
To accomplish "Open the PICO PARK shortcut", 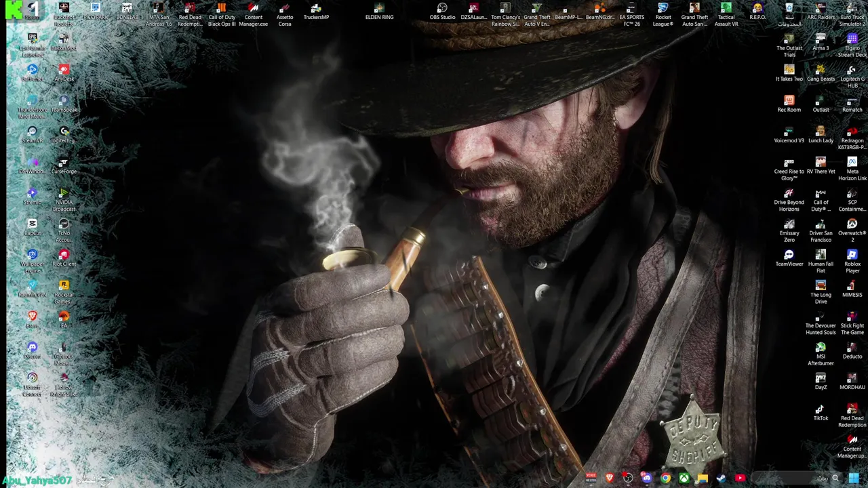I will coord(95,11).
